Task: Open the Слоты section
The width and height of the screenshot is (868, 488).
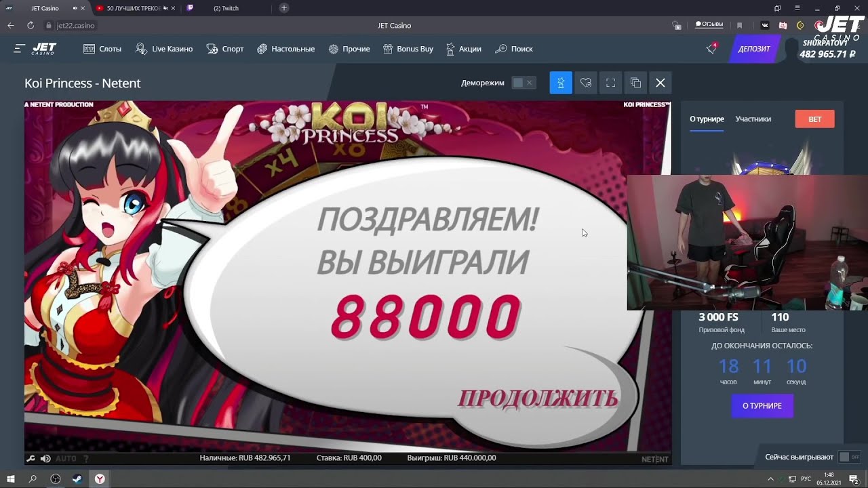Action: [102, 49]
